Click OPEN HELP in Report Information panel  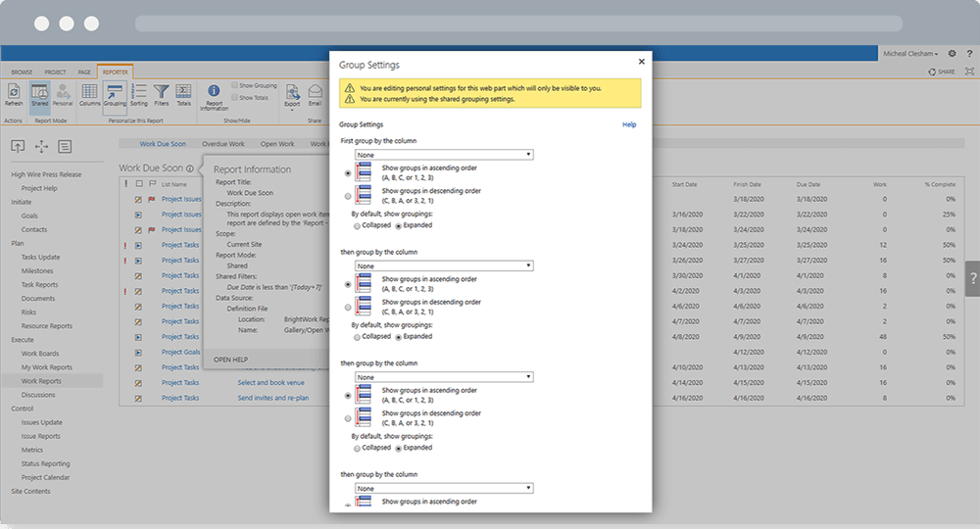[x=231, y=360]
